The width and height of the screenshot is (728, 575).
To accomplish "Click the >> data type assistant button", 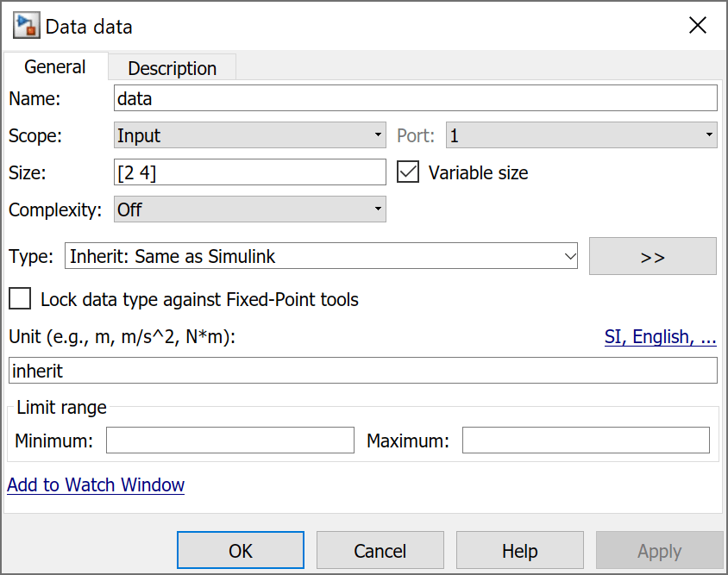I will click(x=652, y=256).
